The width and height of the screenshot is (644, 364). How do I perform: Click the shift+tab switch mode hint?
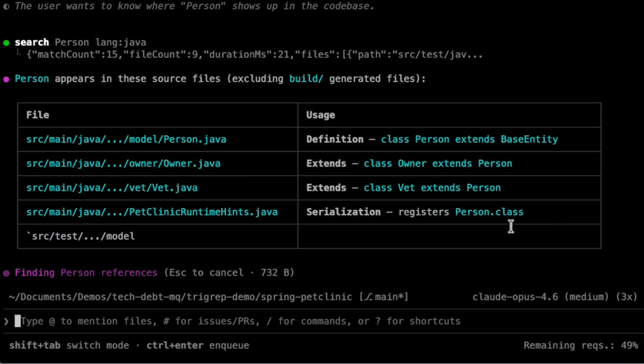click(69, 345)
